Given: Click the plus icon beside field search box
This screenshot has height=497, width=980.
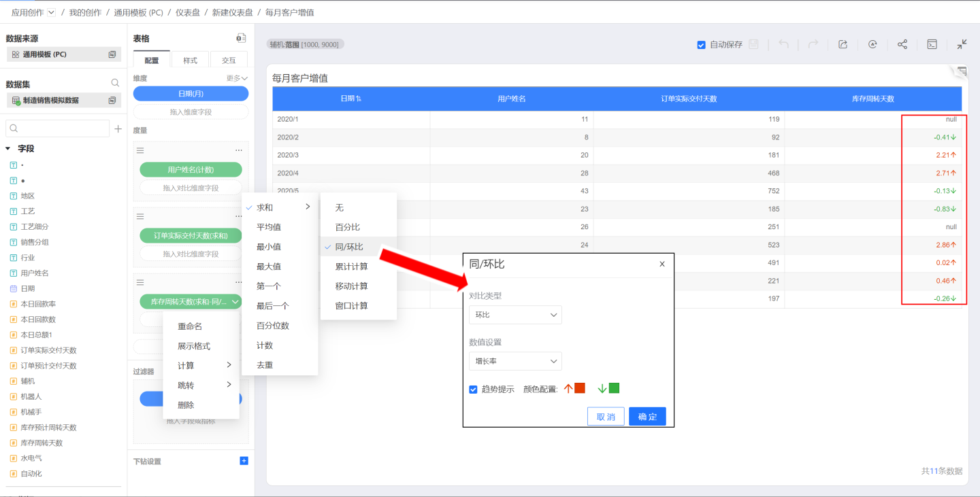Looking at the screenshot, I should [118, 128].
